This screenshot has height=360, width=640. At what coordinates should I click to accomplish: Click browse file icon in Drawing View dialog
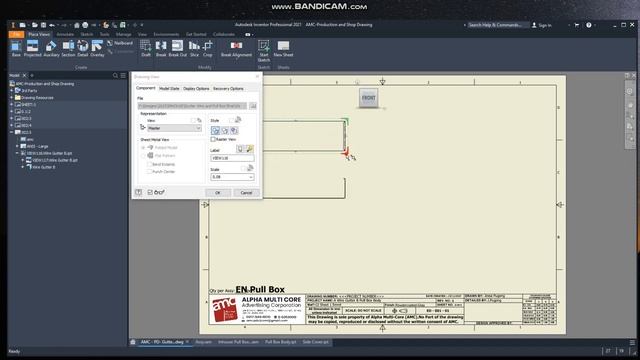[253, 106]
